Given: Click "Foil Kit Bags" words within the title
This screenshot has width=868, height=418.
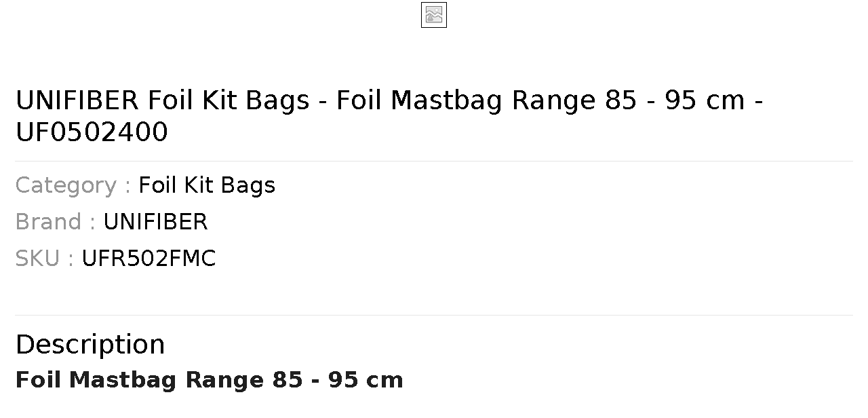Looking at the screenshot, I should [229, 100].
